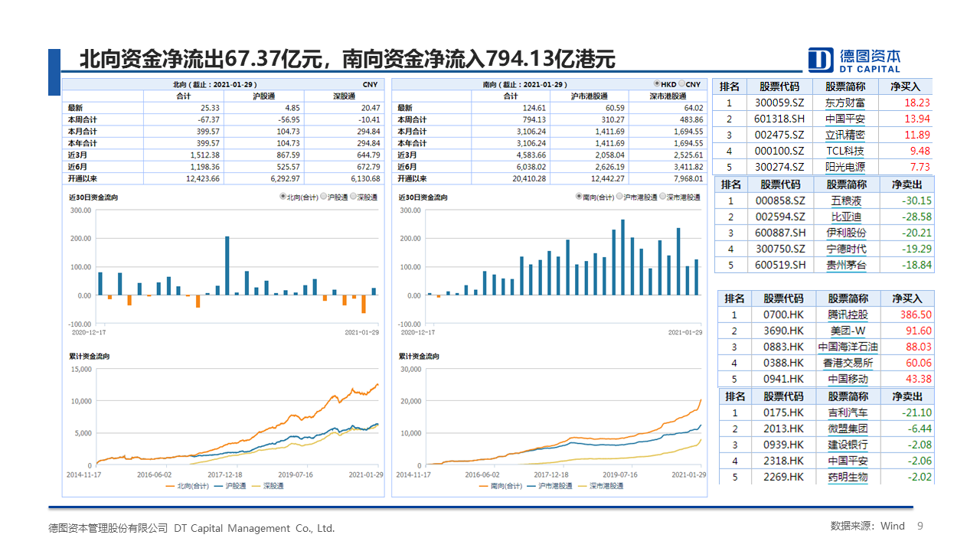Select 沪市港股通 radio above southbound bar chart

click(618, 197)
